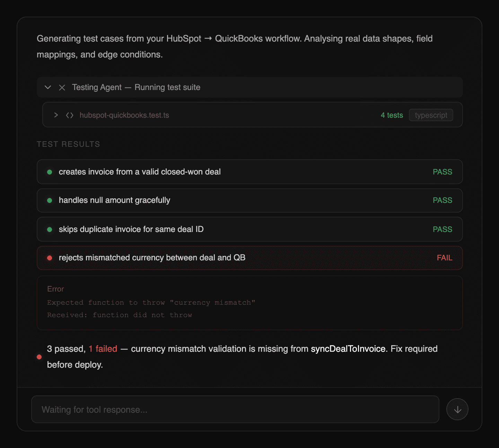
Task: Focus the Waiting for tool response input
Action: pyautogui.click(x=235, y=410)
